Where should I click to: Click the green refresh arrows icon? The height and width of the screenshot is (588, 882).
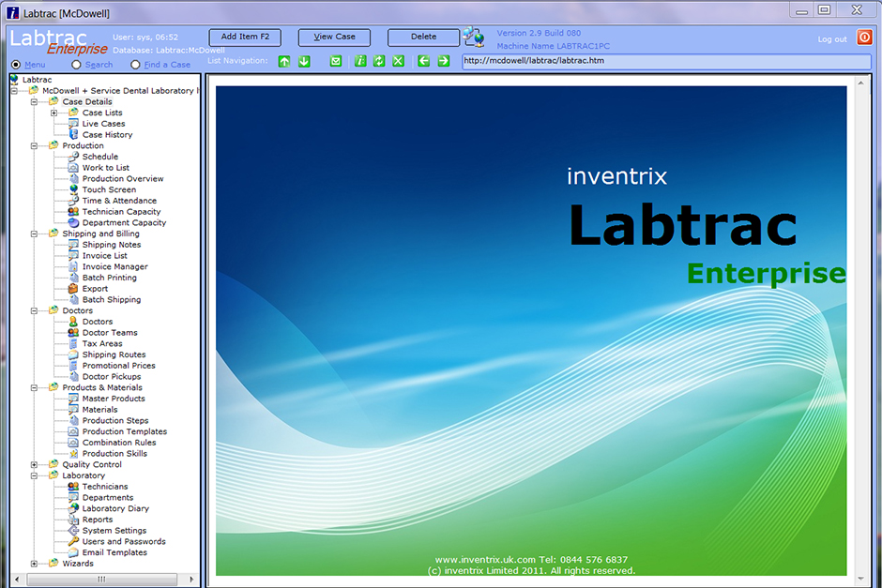point(379,61)
